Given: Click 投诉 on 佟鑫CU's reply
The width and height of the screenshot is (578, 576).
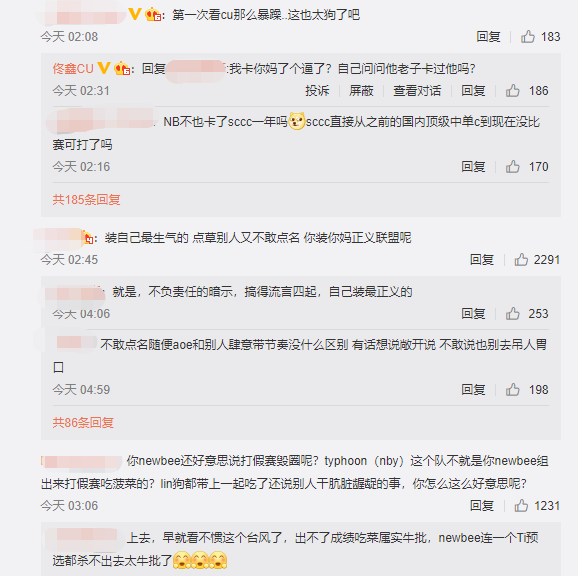Looking at the screenshot, I should (x=317, y=91).
